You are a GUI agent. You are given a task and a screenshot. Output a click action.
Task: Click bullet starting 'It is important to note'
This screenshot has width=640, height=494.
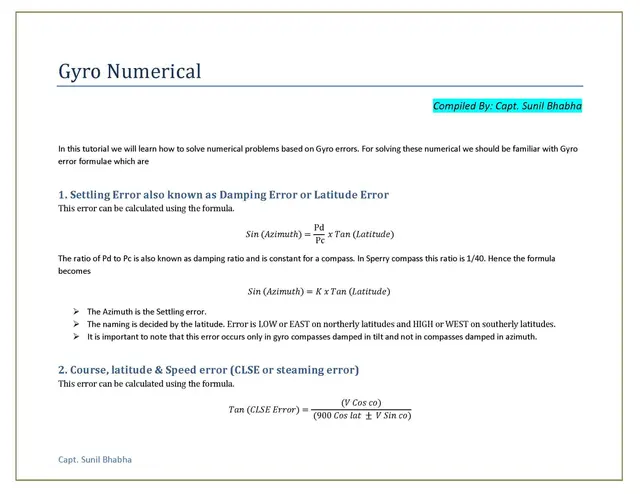coord(312,337)
